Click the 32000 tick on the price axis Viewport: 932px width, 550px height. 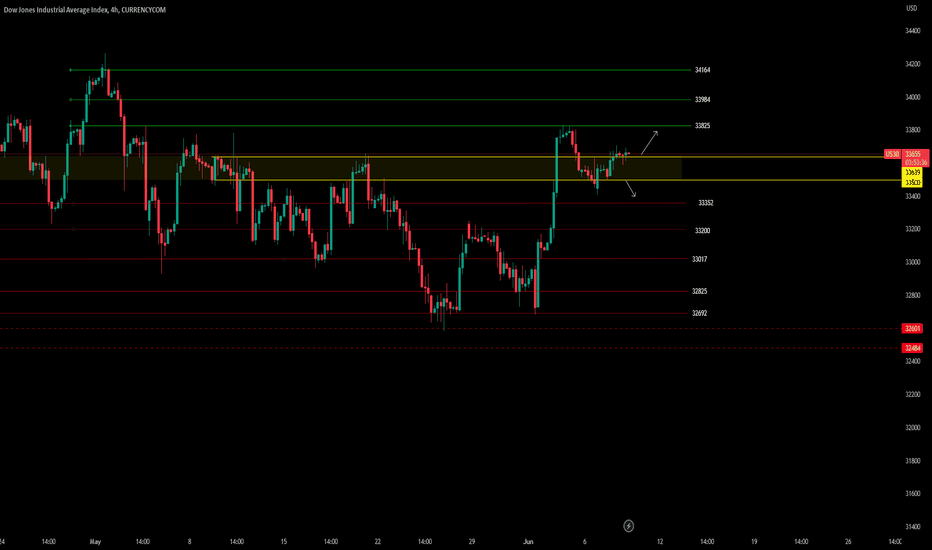point(912,428)
